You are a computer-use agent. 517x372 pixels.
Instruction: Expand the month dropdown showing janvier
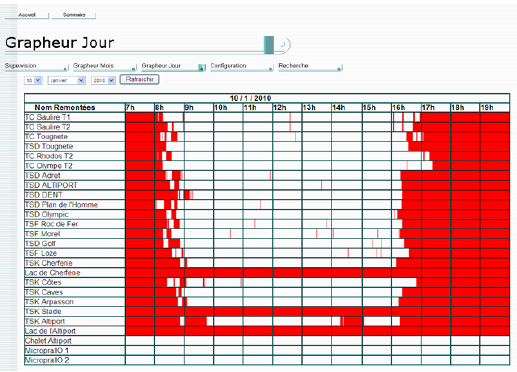point(67,80)
